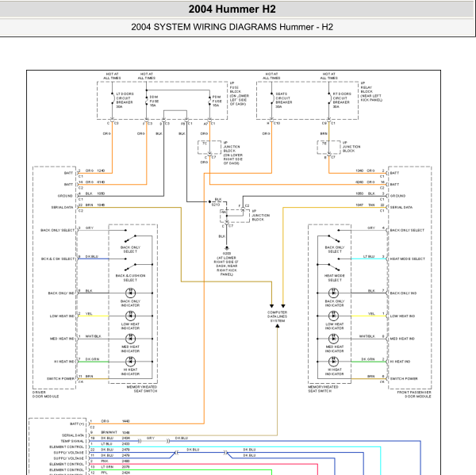Click '2004 SYSTEM WIRING DIAGRAMS Hummer - H2' subtitle

pos(232,27)
